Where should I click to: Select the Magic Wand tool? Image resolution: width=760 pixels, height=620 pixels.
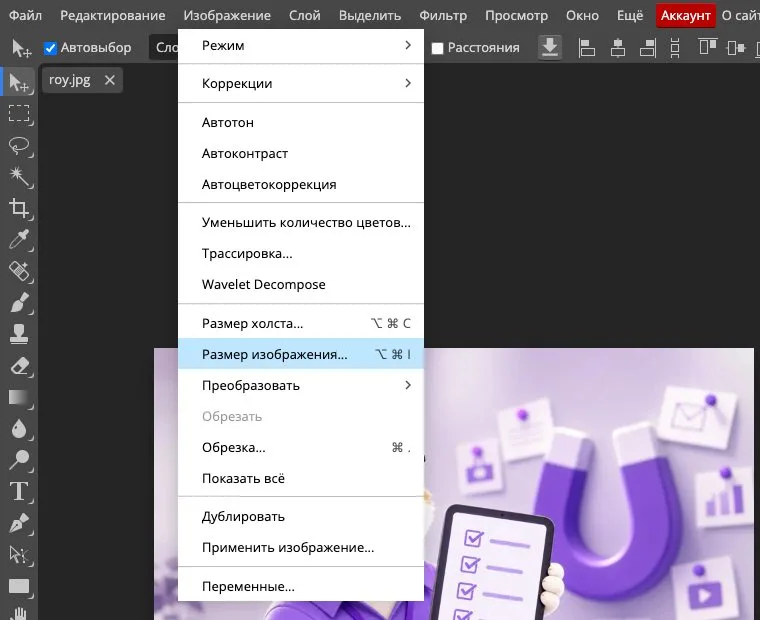pos(19,177)
